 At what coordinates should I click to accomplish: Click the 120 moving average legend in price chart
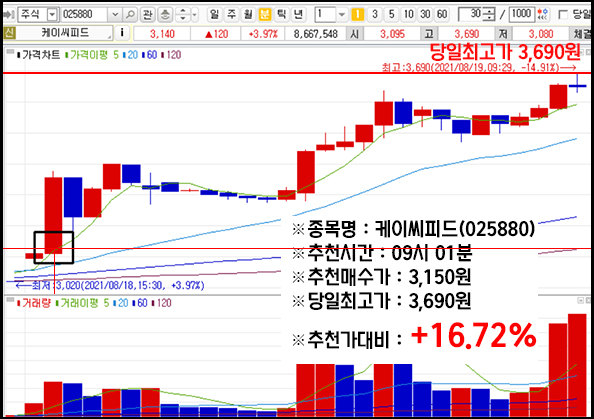172,55
